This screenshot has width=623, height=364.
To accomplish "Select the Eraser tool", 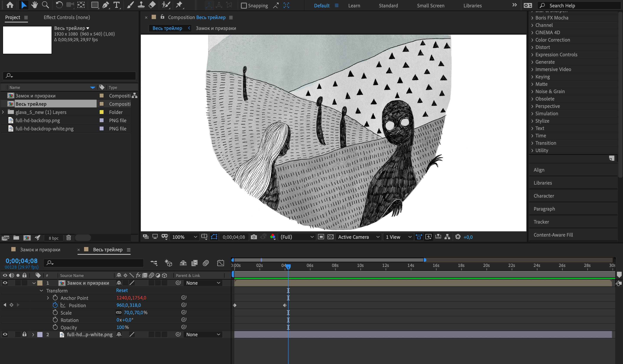I will [x=152, y=5].
